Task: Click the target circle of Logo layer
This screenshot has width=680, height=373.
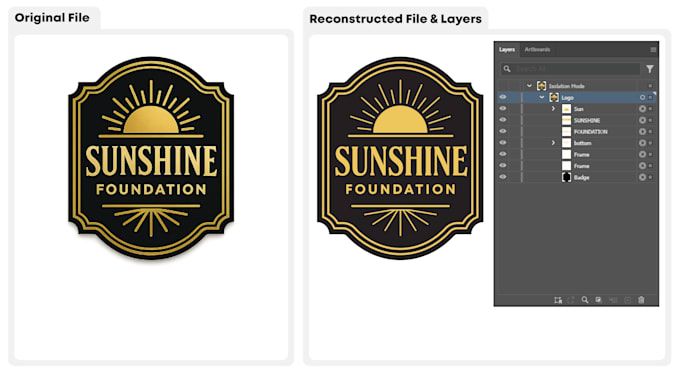Action: tap(642, 98)
